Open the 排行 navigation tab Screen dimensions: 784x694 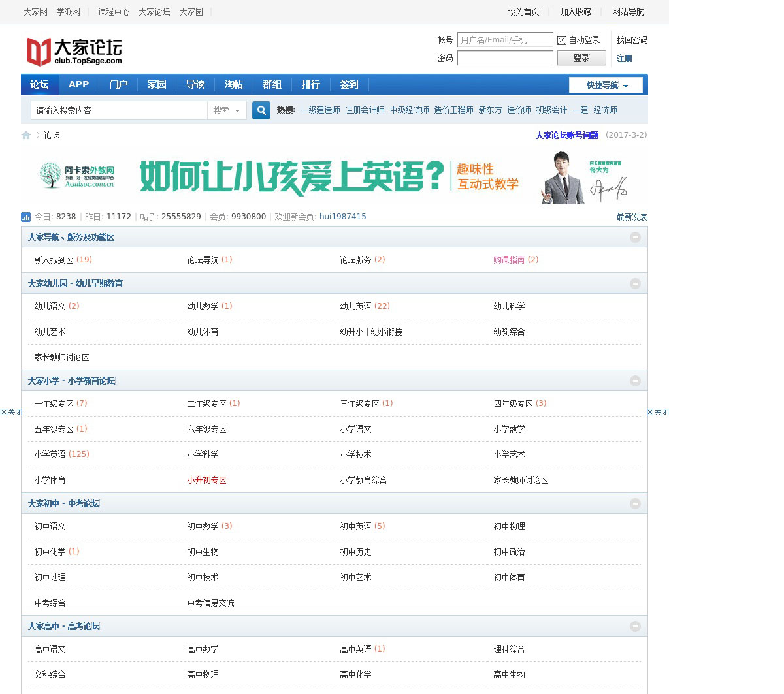pyautogui.click(x=310, y=85)
